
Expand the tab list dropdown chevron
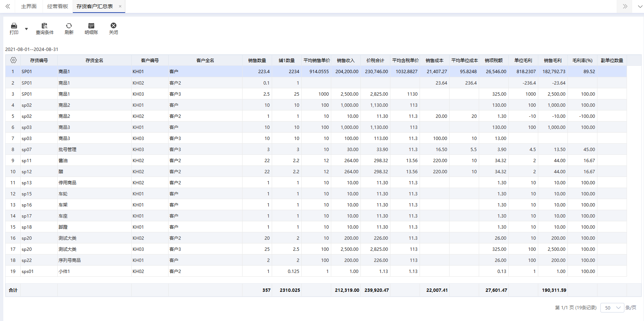pyautogui.click(x=640, y=6)
